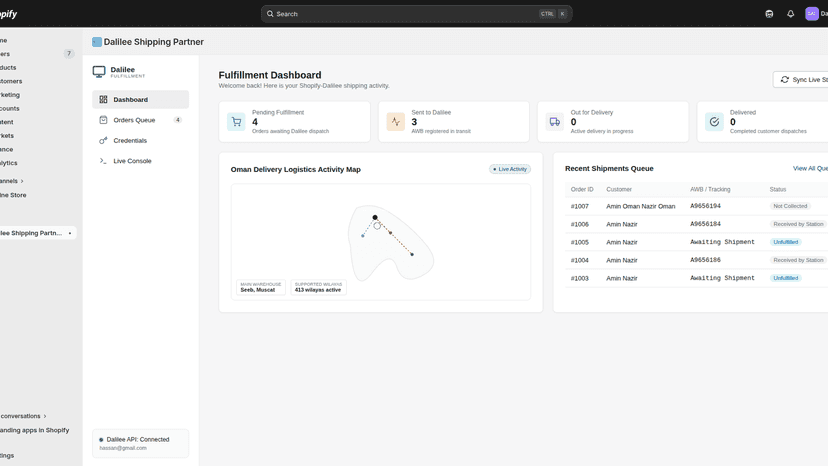Click the Orders Queue count badge 4
This screenshot has width=828, height=466.
(x=177, y=120)
